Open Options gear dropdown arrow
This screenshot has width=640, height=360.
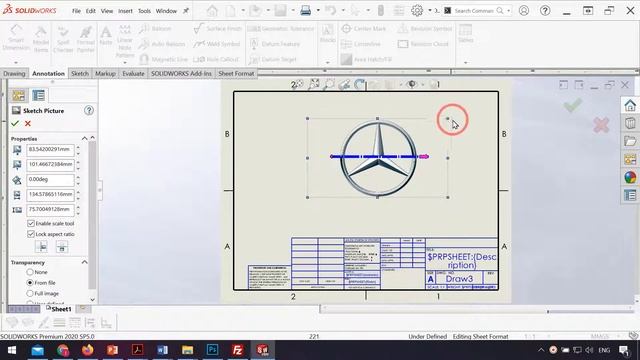pos(429,11)
